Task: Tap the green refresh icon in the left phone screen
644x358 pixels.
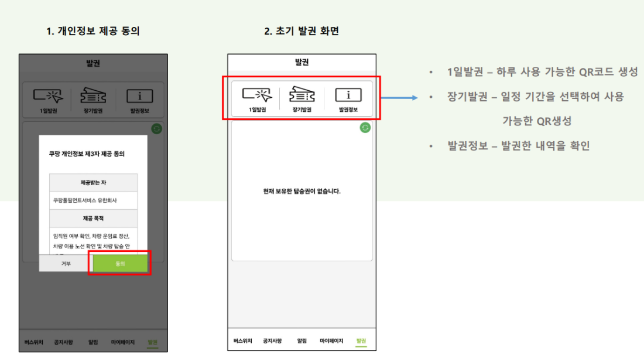Action: coord(156,129)
